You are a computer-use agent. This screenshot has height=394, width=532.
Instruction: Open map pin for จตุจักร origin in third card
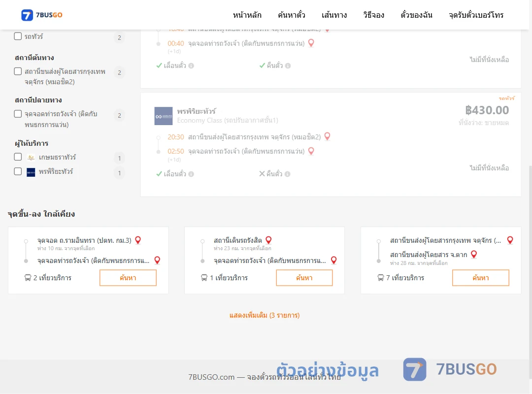point(510,240)
